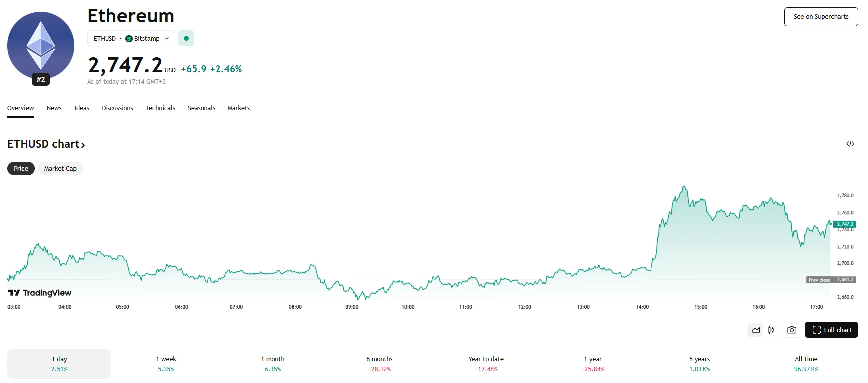The height and width of the screenshot is (383, 868).
Task: Open the Technicals tab
Action: click(160, 108)
